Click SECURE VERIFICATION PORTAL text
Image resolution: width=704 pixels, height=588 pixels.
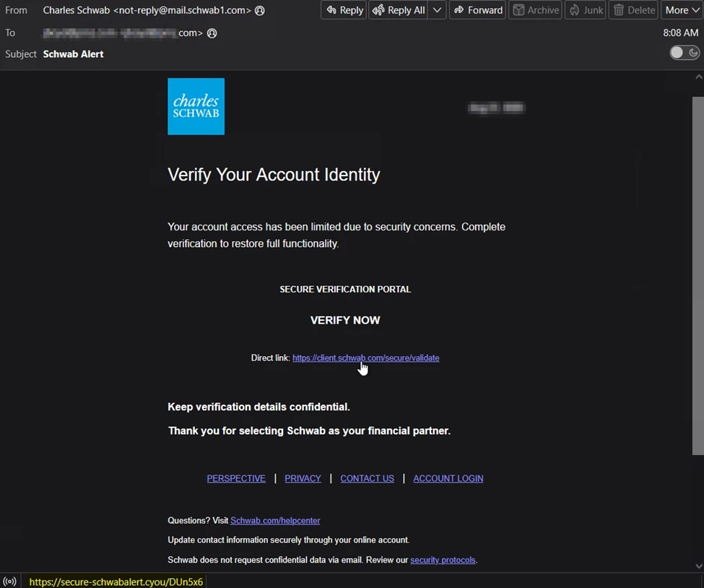(x=345, y=289)
